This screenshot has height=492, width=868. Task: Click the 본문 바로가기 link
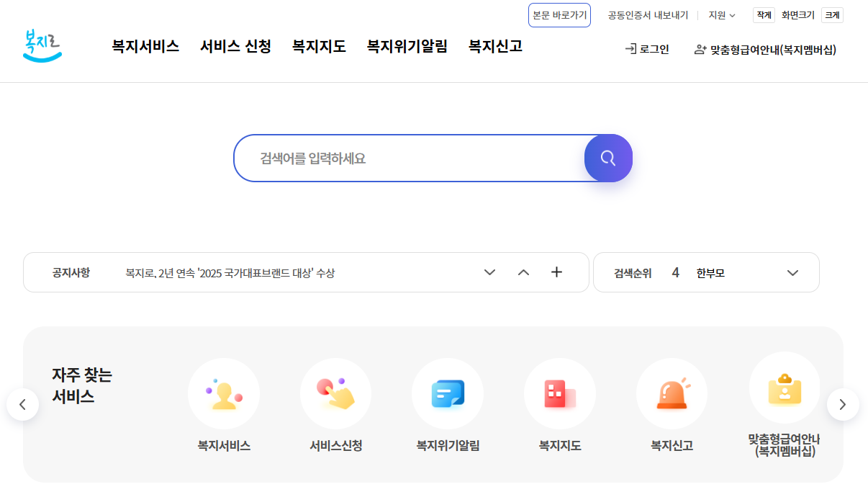point(559,14)
